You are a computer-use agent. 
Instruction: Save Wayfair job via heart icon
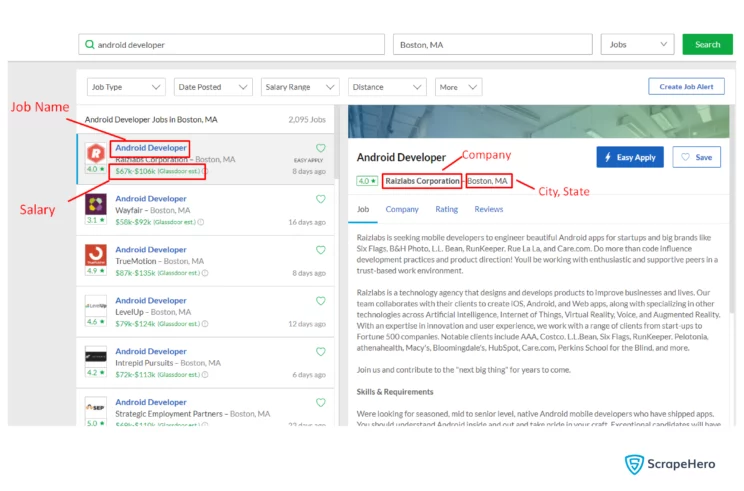click(321, 199)
